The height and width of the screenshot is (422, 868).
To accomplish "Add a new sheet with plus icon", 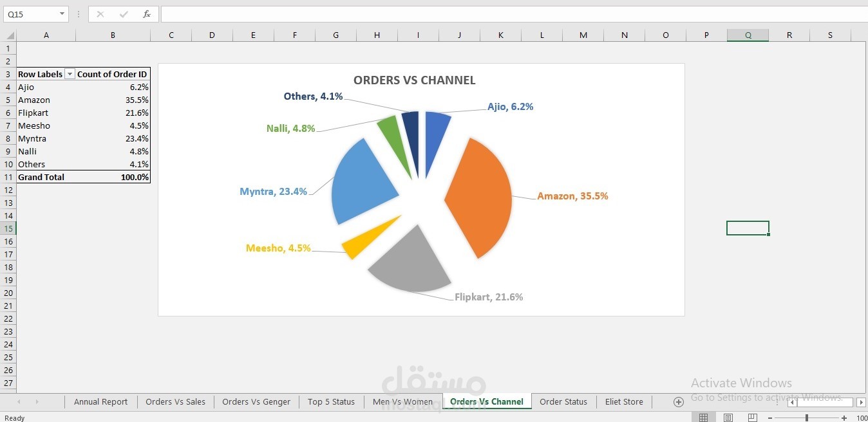I will tap(678, 402).
